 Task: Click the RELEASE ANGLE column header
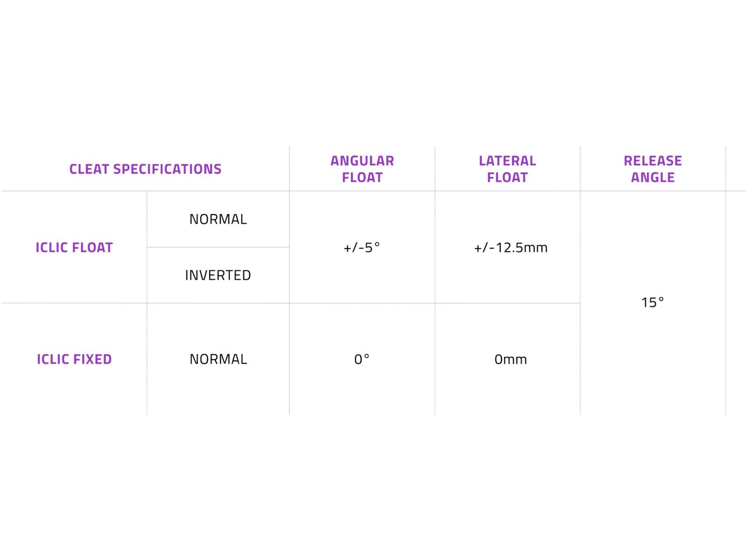pos(653,169)
